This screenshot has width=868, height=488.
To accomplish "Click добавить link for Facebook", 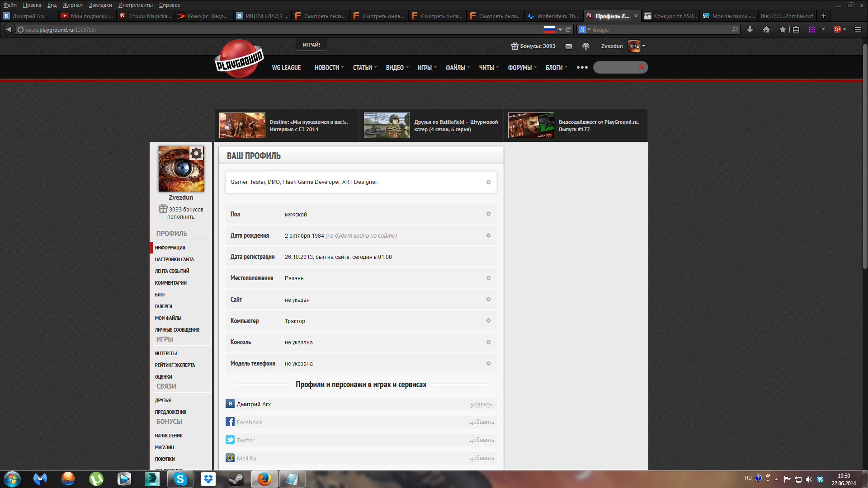I will [x=481, y=422].
